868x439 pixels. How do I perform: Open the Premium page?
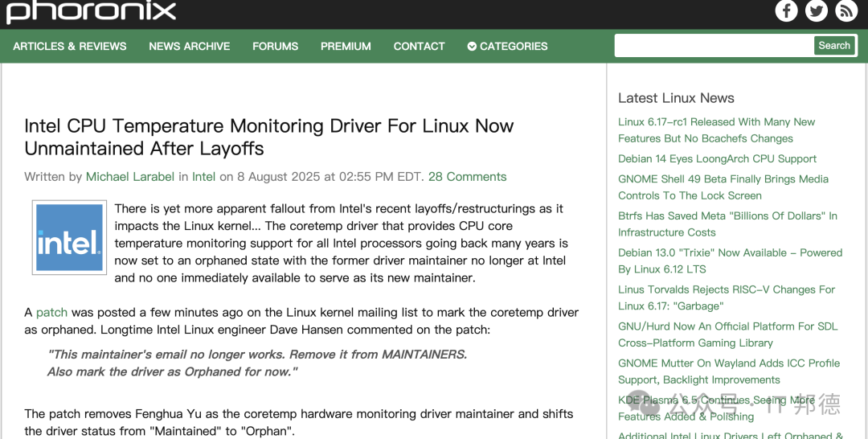346,47
